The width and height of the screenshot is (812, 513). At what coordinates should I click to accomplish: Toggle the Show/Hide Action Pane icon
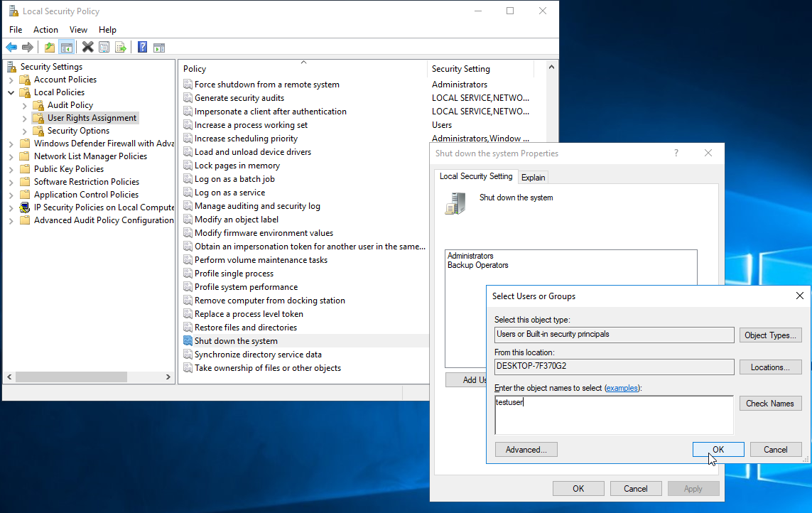[159, 48]
